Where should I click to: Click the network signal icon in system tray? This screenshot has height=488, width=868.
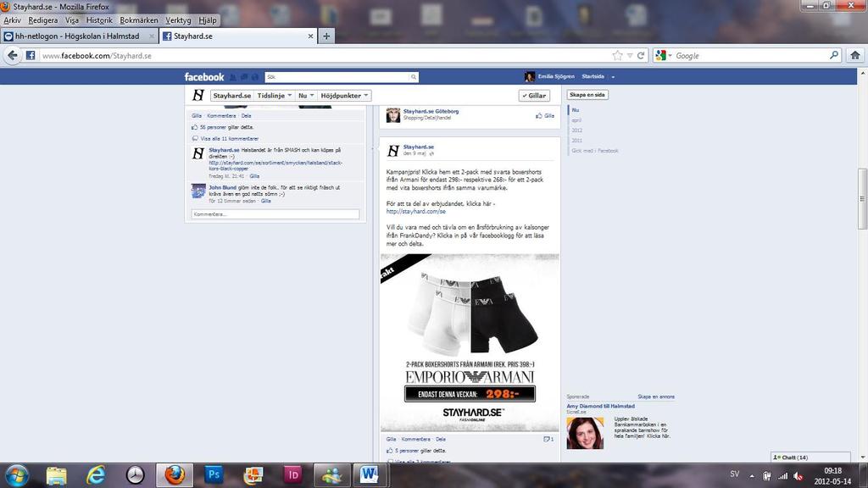[782, 476]
